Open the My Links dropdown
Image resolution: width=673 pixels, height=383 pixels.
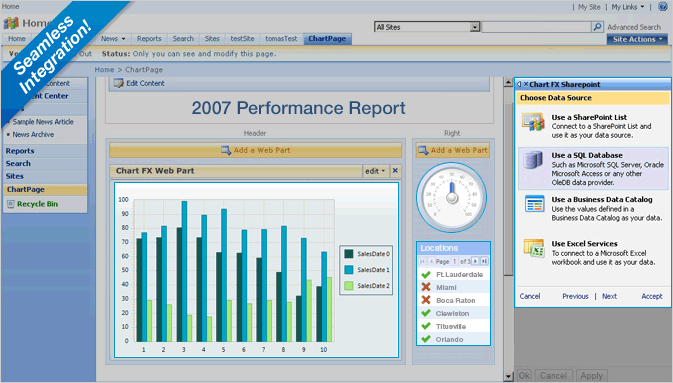[x=628, y=7]
